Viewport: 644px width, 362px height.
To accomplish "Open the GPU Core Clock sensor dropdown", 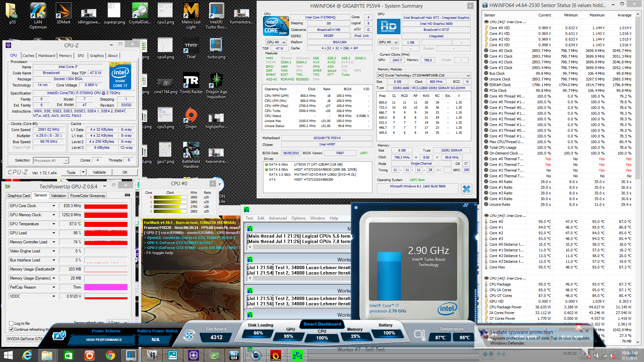I will point(54,206).
